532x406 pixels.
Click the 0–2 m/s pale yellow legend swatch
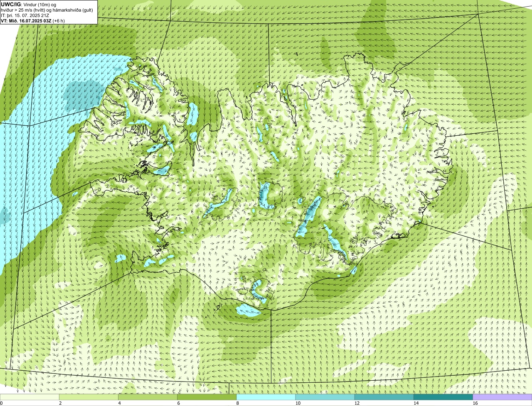tap(30, 397)
